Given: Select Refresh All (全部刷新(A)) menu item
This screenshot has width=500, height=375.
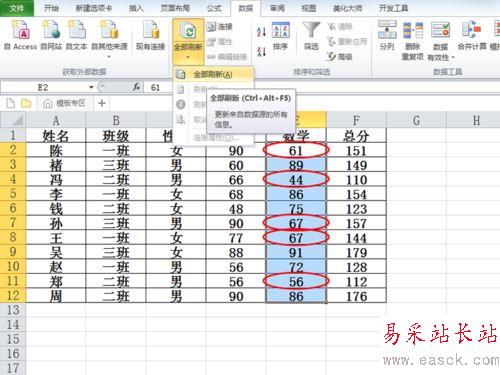Looking at the screenshot, I should pyautogui.click(x=213, y=74).
